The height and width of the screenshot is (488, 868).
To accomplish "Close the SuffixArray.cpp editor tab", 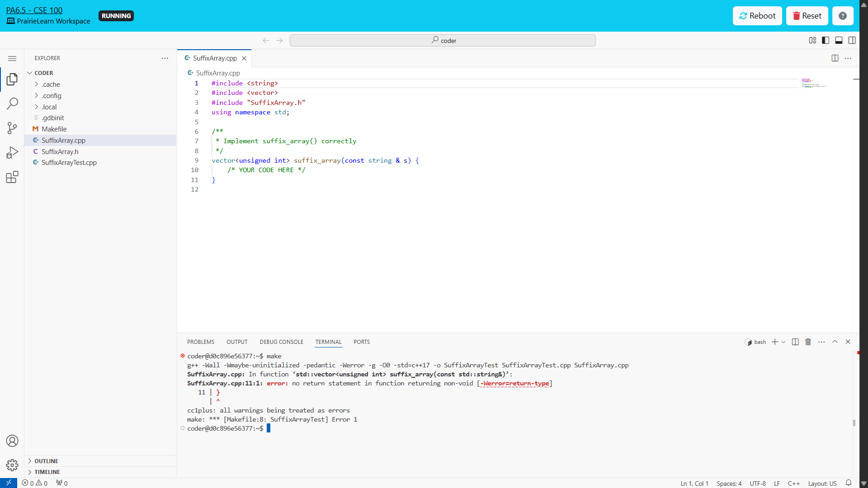I will pos(244,58).
